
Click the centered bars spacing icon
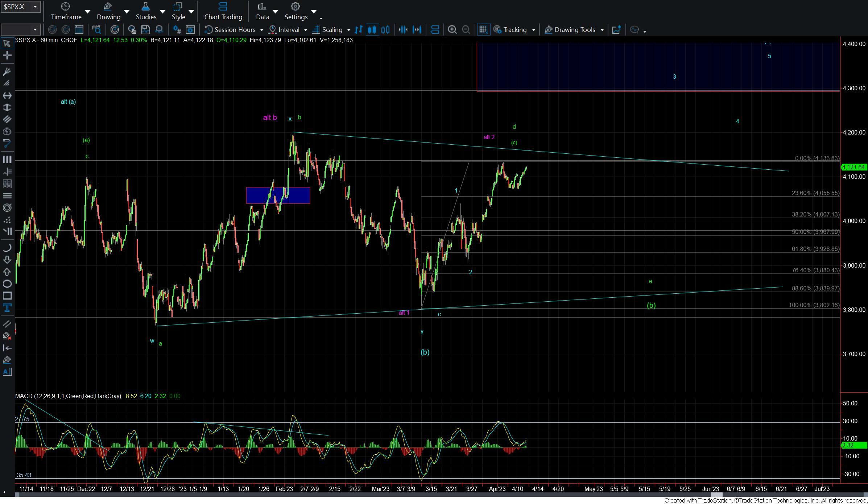pyautogui.click(x=403, y=30)
